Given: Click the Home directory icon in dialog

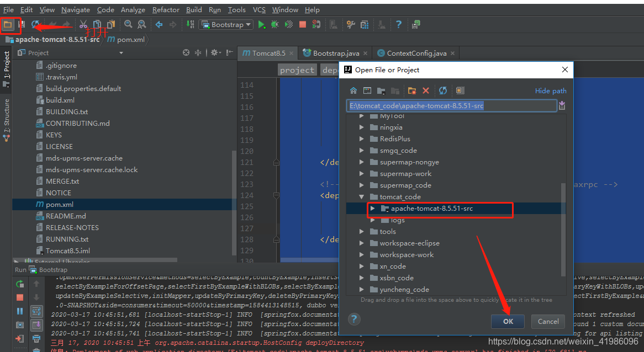Looking at the screenshot, I should (x=353, y=90).
